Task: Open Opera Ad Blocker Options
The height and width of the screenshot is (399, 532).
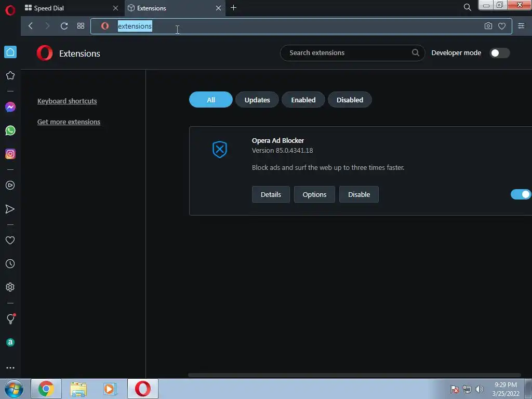Action: click(314, 194)
